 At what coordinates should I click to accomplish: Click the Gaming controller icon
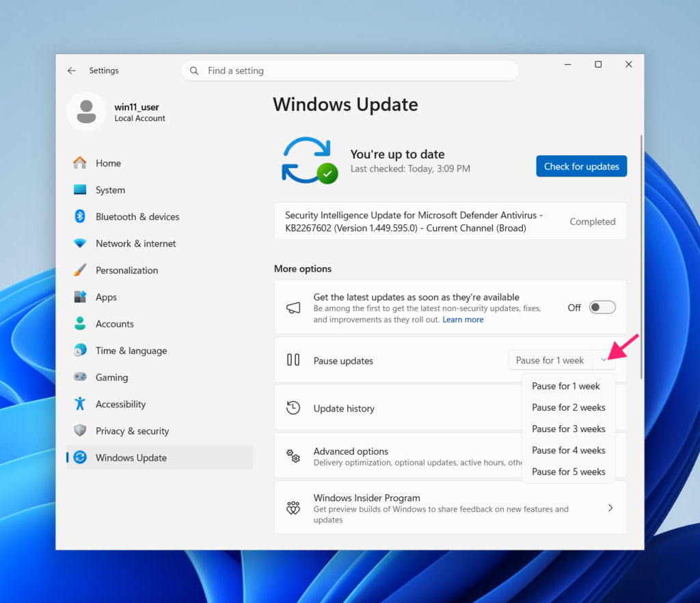coord(80,377)
